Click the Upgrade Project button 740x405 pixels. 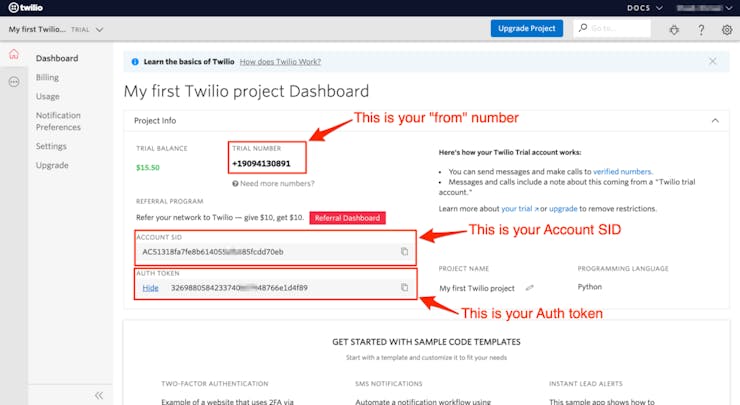click(527, 28)
